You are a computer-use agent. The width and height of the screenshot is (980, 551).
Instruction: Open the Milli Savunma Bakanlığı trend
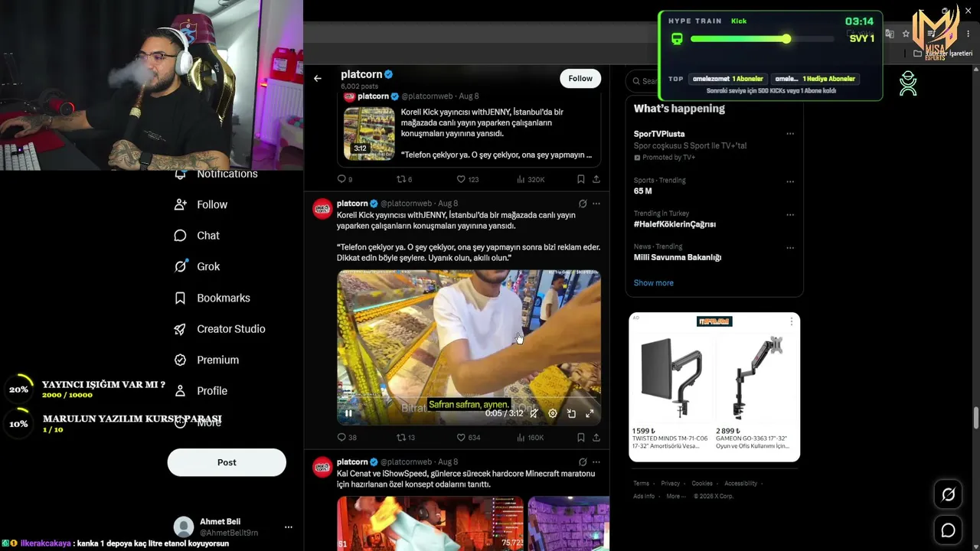[678, 258]
